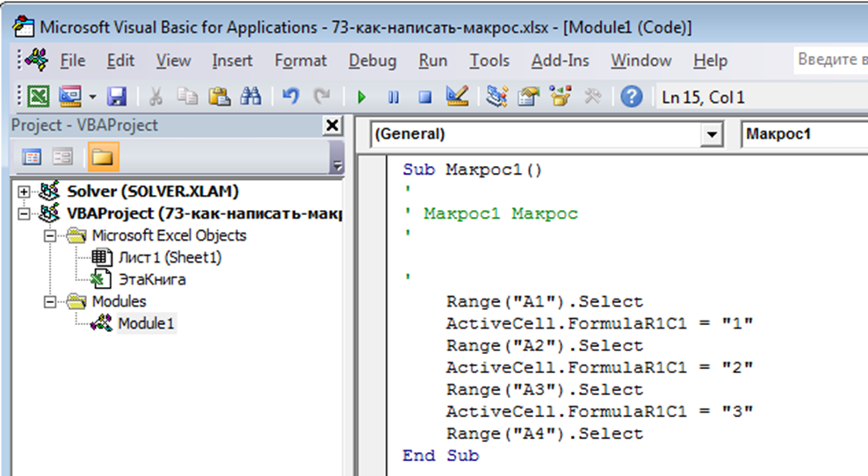Close the Project - VBAProject pane
This screenshot has height=476, width=868.
click(332, 126)
